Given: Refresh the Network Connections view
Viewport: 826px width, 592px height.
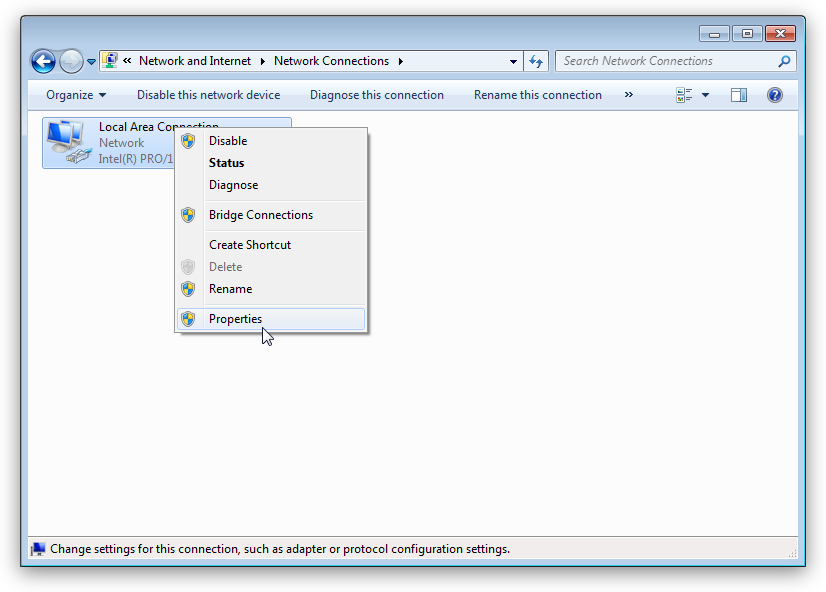Looking at the screenshot, I should 536,61.
